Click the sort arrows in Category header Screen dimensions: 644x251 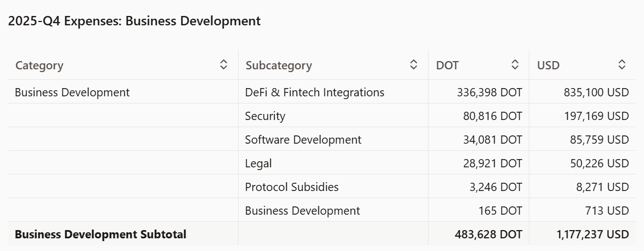coord(224,65)
